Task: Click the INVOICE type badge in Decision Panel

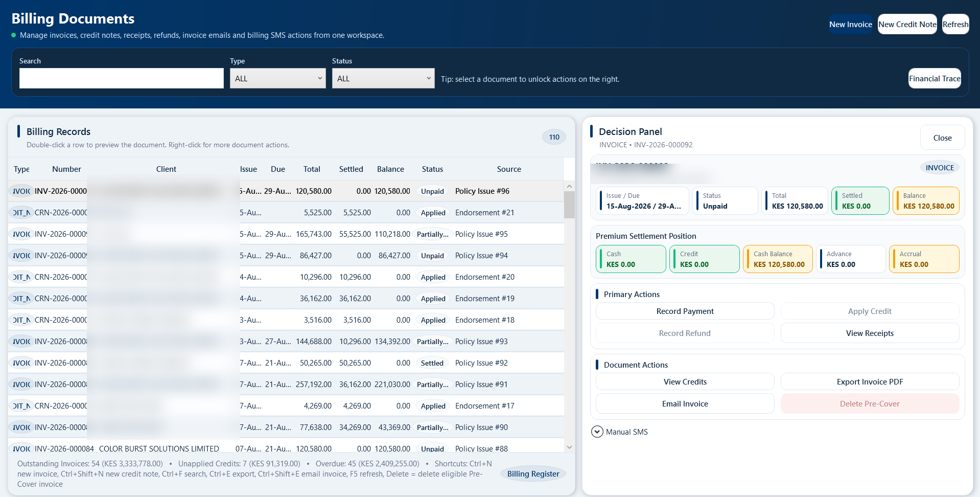Action: (940, 167)
